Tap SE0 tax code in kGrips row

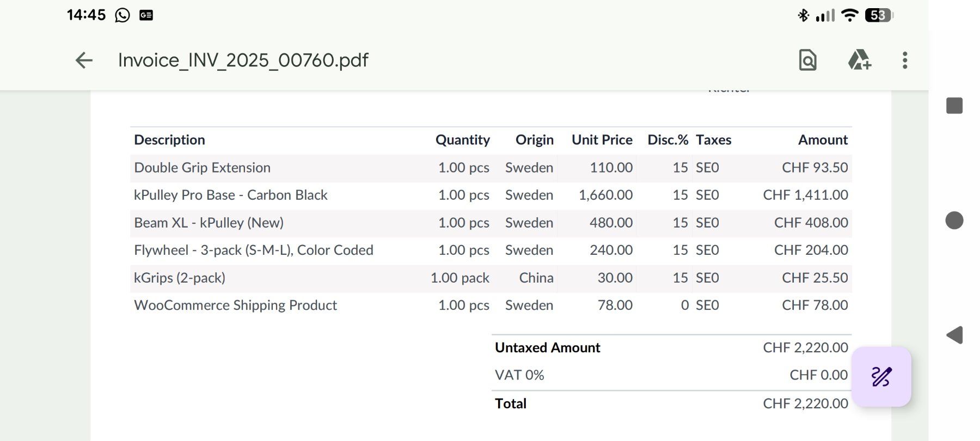pos(707,278)
